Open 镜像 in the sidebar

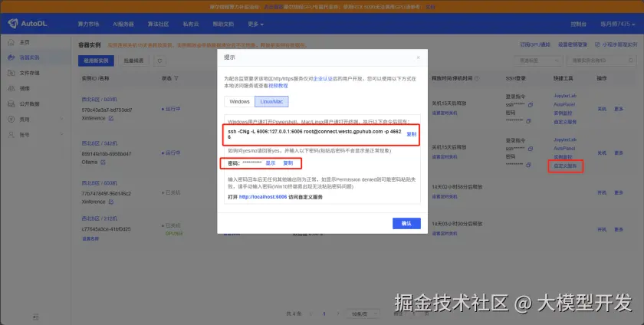pyautogui.click(x=25, y=88)
